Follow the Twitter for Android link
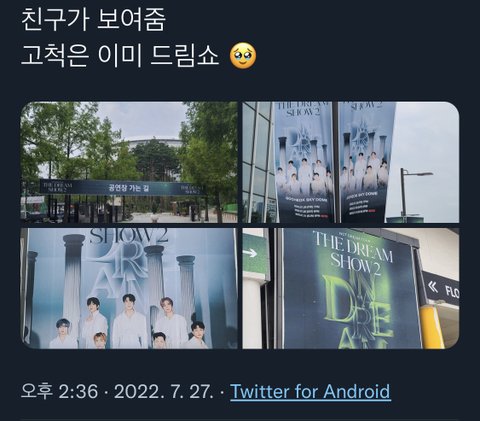 pos(310,391)
